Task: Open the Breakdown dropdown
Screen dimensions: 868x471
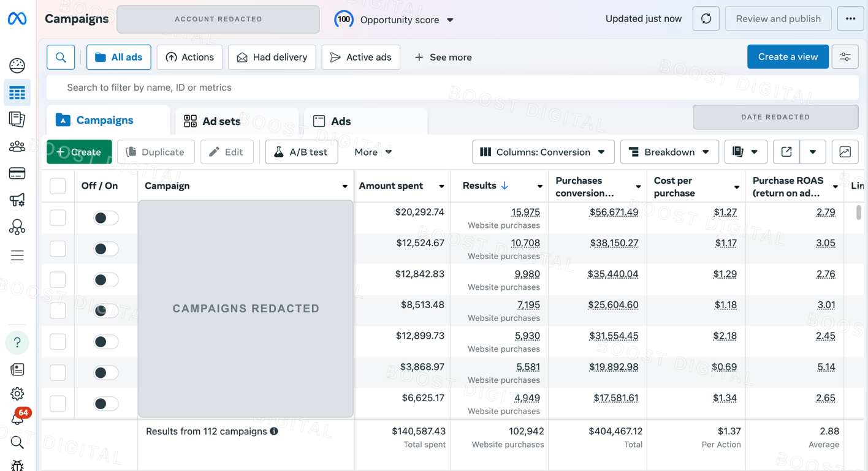Action: pyautogui.click(x=669, y=152)
